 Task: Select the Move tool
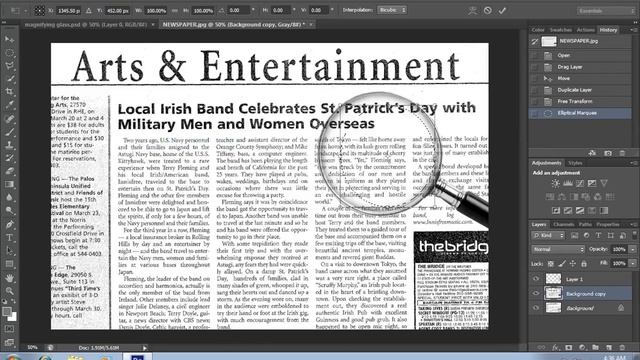9,40
